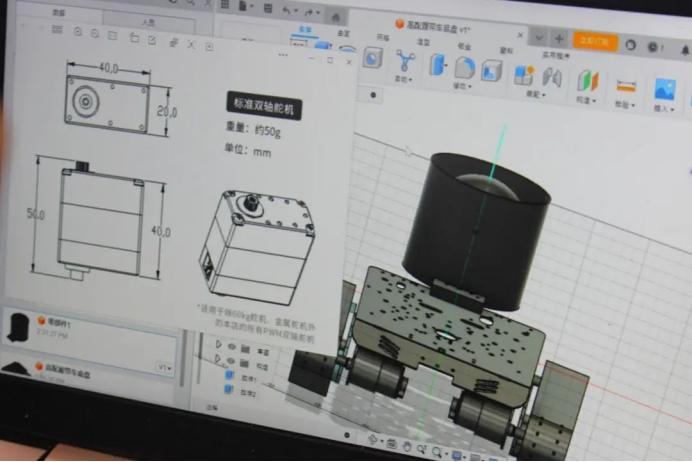The width and height of the screenshot is (692, 462).
Task: Click the extensions circle icon near the orange button
Action: pyautogui.click(x=631, y=44)
